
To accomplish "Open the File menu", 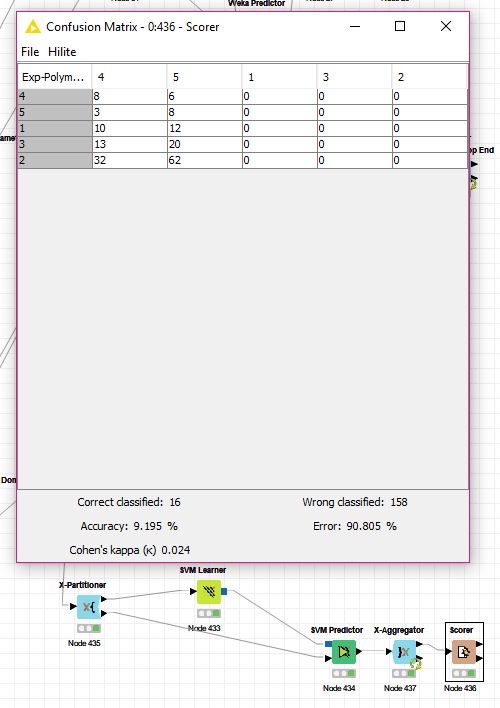I will point(30,52).
